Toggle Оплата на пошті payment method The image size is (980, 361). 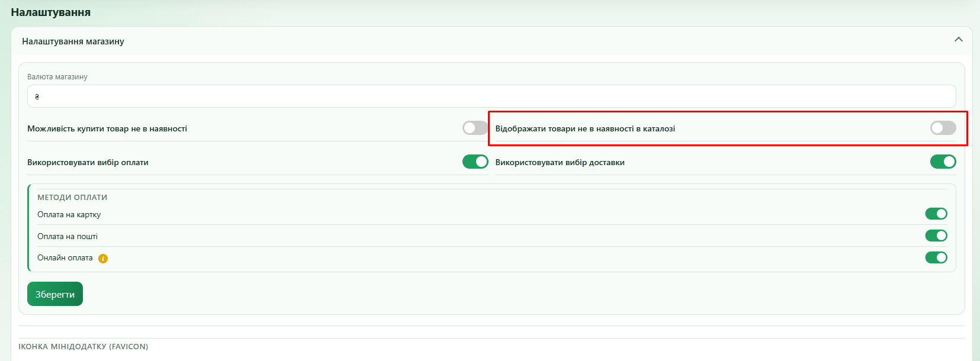tap(936, 236)
